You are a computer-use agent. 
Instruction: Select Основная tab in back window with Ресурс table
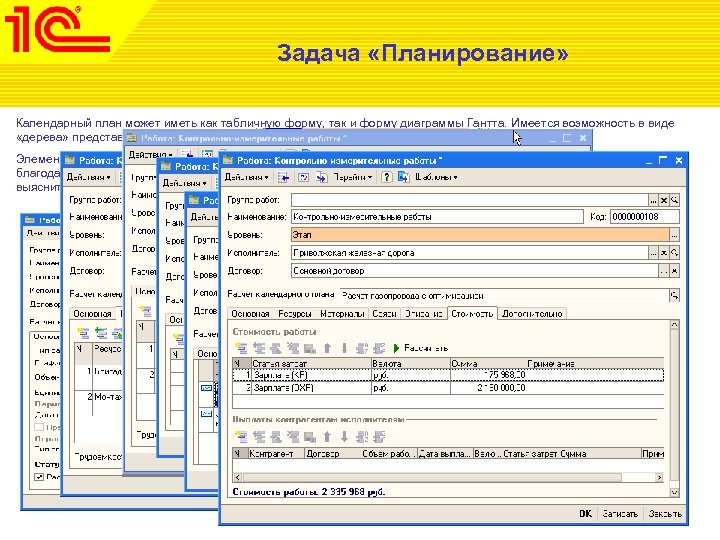click(93, 314)
